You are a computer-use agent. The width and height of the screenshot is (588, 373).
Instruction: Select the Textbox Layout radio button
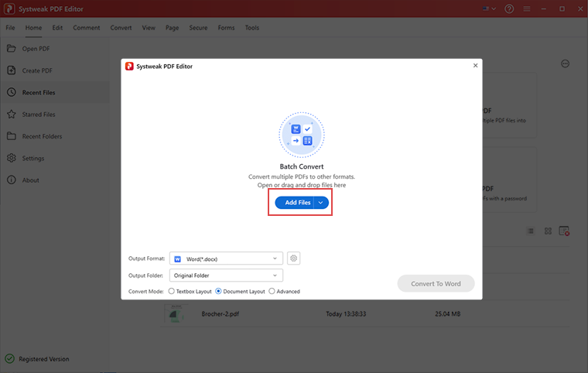click(x=172, y=291)
